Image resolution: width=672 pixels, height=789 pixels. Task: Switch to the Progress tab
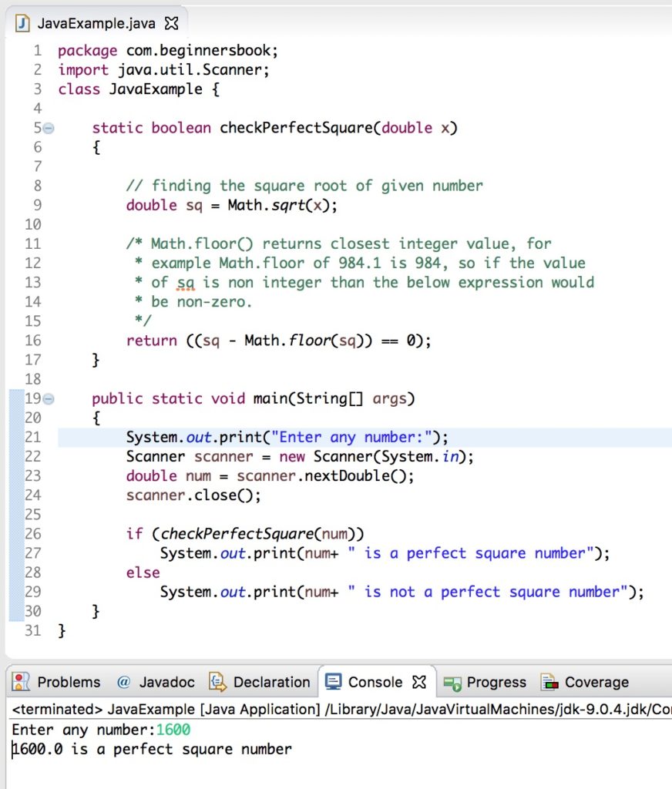[x=486, y=682]
